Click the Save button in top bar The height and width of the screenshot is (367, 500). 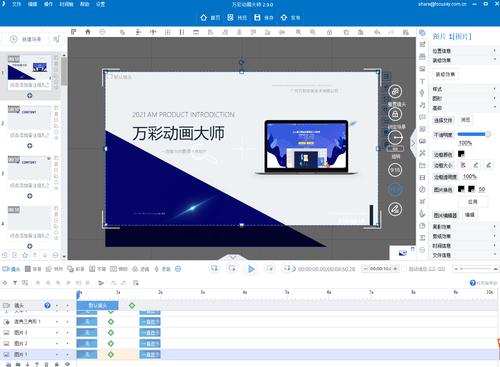[263, 18]
